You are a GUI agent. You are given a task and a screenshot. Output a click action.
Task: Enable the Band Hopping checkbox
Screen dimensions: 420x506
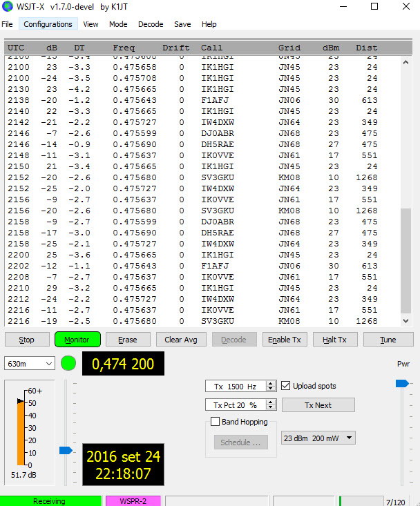point(214,422)
